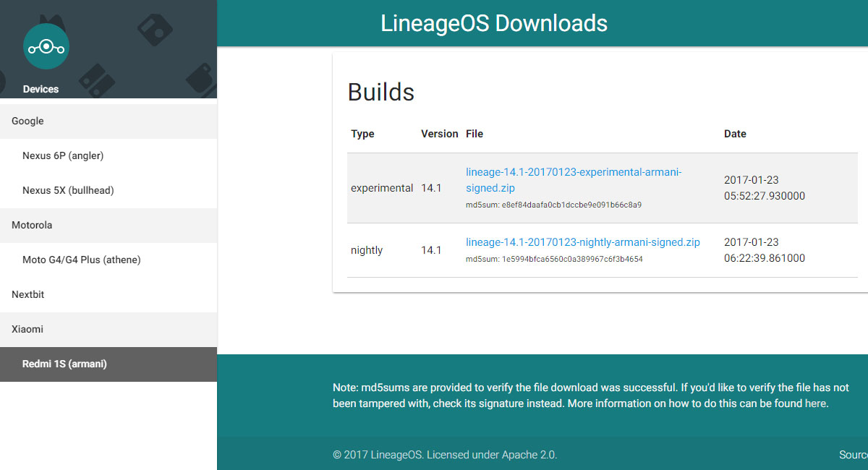The height and width of the screenshot is (470, 868).
Task: Expand the Google manufacturer section
Action: coord(27,121)
